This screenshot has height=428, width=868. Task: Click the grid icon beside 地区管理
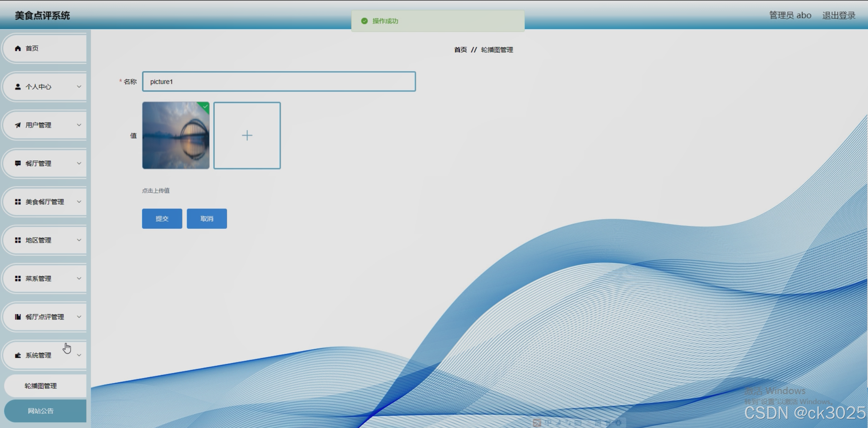tap(18, 240)
